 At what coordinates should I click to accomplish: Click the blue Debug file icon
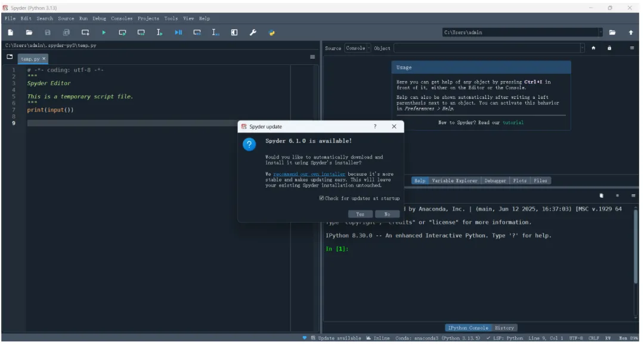click(178, 33)
